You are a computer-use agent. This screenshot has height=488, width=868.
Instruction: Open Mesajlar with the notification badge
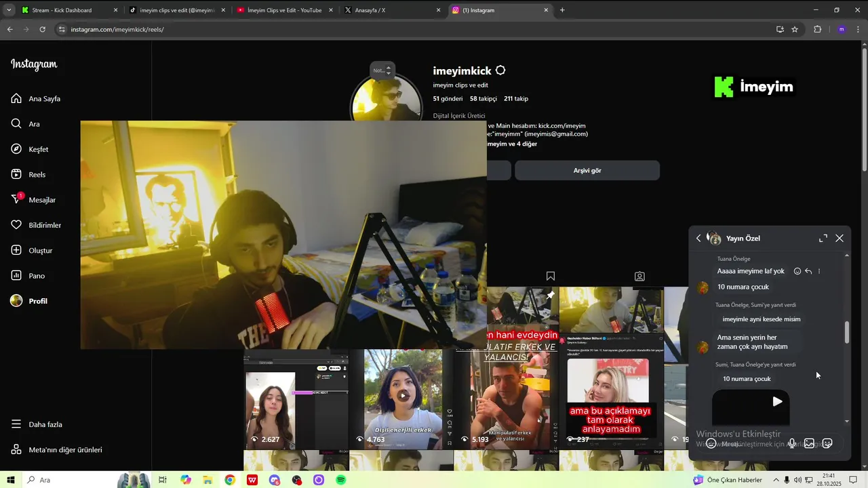coord(33,200)
